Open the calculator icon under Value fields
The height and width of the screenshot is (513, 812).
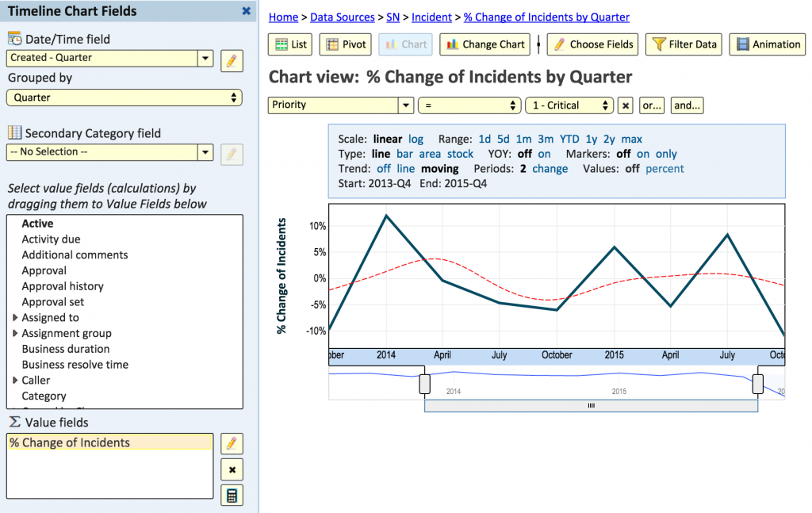tap(232, 496)
